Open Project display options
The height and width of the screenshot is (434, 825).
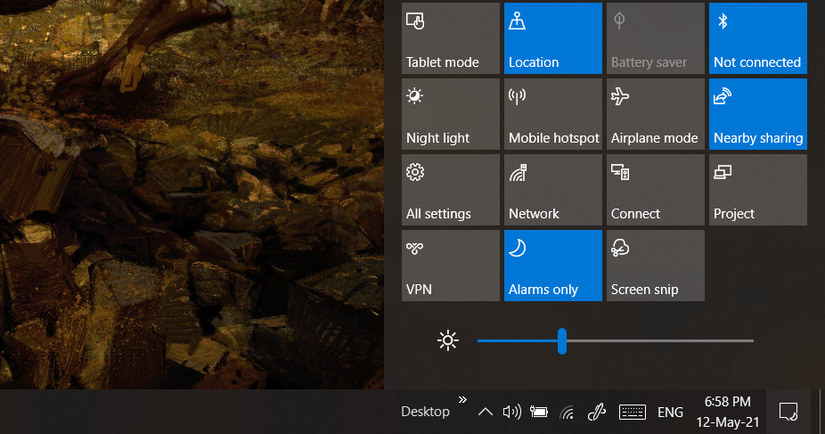point(757,190)
